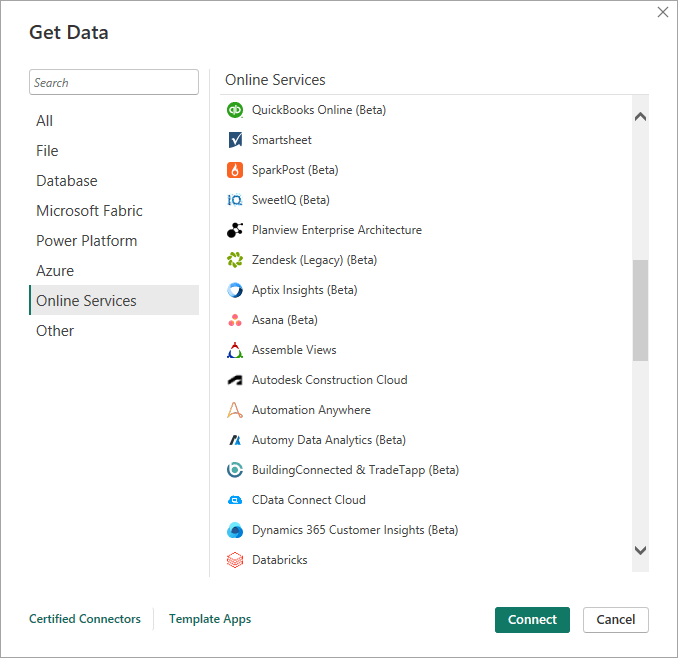Select Automy Data Analytics (Beta) text
The height and width of the screenshot is (658, 678).
point(329,440)
